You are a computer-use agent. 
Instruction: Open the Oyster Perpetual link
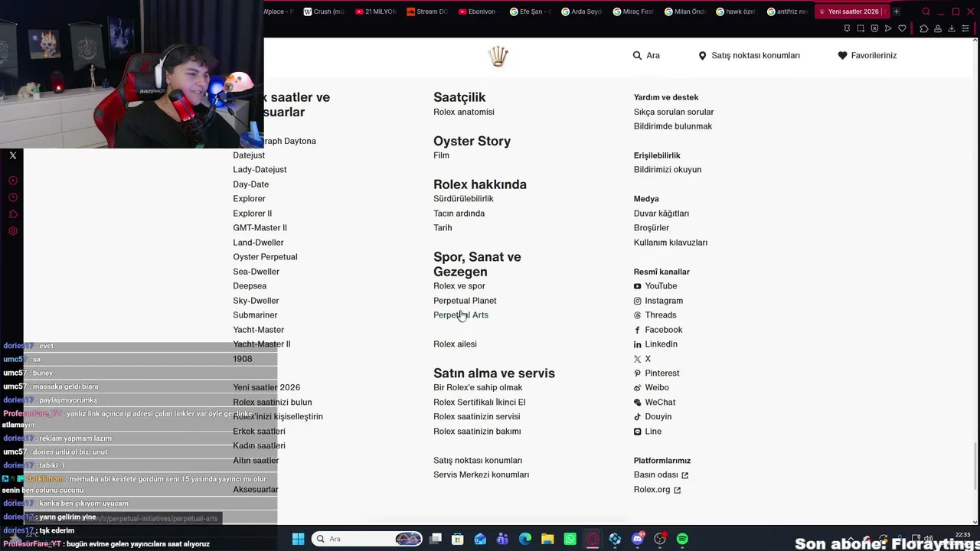pos(265,257)
